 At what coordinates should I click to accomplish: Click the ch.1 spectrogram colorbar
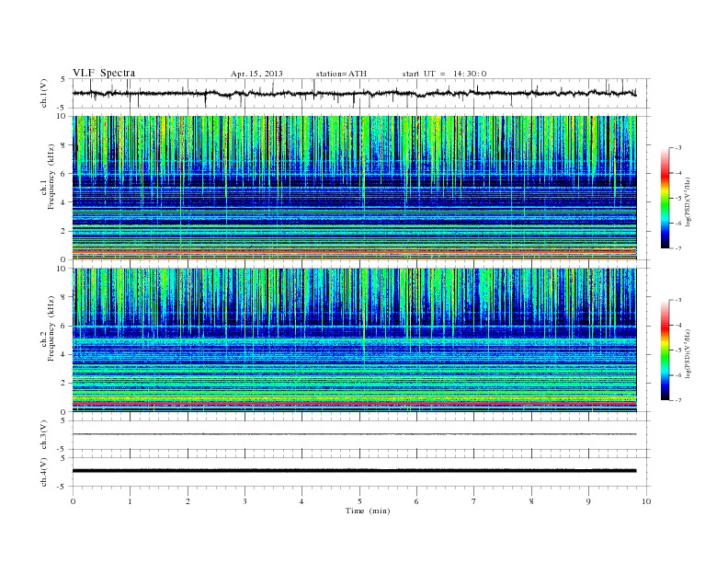(665, 199)
